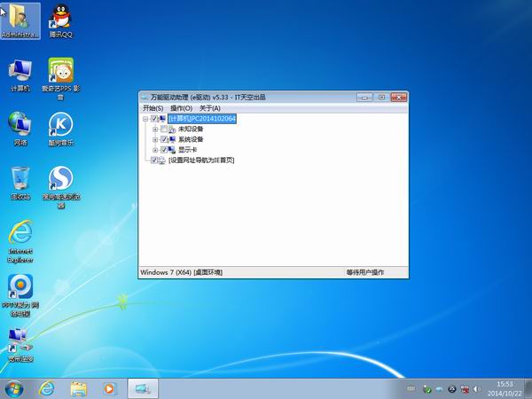Open the Internet Explorer desktop shortcut
This screenshot has width=532, height=399.
pyautogui.click(x=20, y=233)
